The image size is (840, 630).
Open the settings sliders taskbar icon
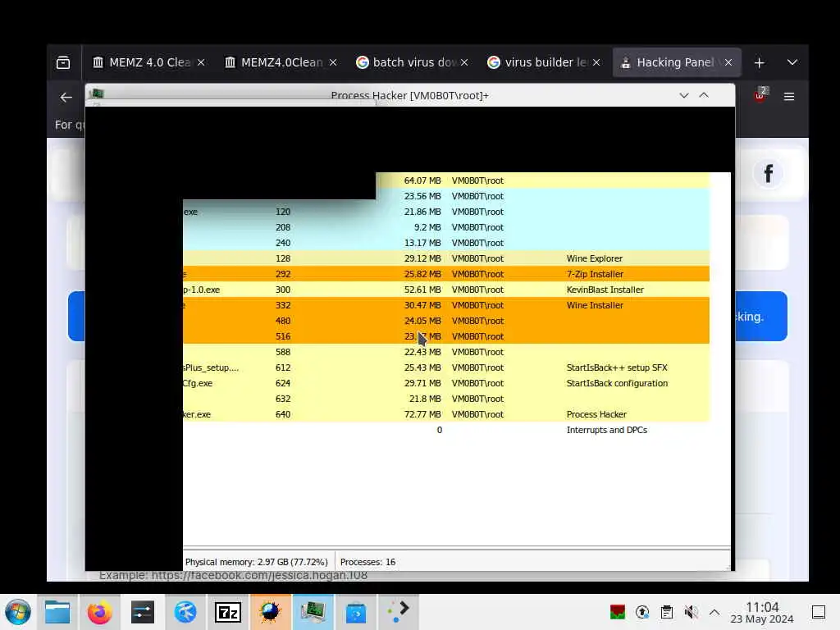[x=143, y=612]
